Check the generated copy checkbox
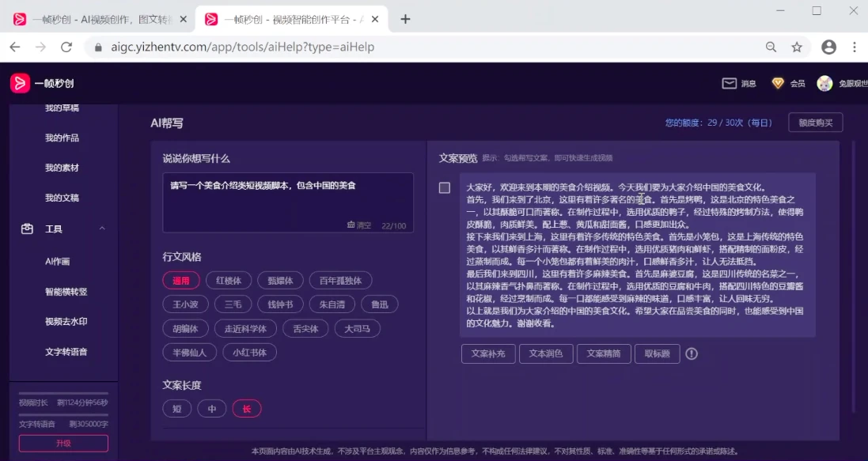 (445, 187)
